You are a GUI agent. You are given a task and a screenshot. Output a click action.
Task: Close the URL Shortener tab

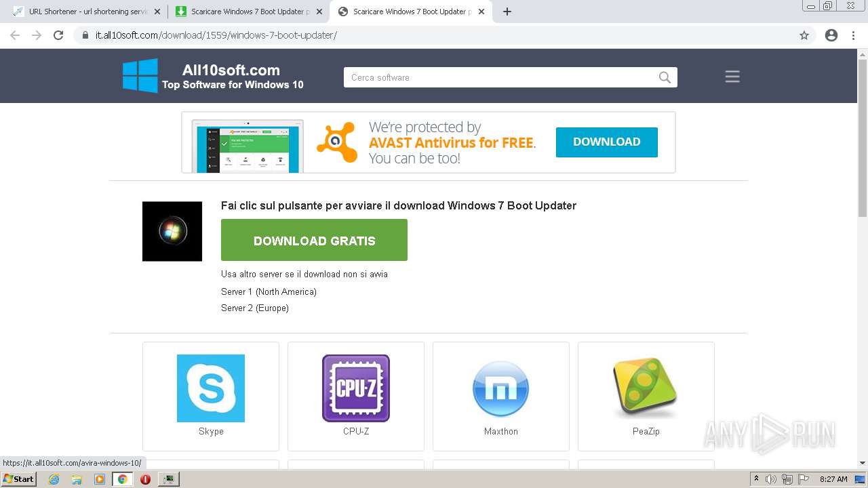pyautogui.click(x=157, y=12)
